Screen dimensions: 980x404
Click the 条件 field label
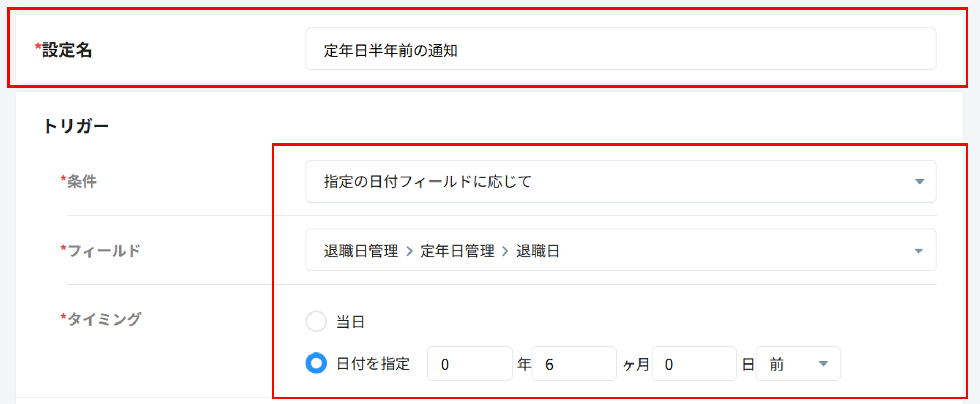(x=82, y=181)
